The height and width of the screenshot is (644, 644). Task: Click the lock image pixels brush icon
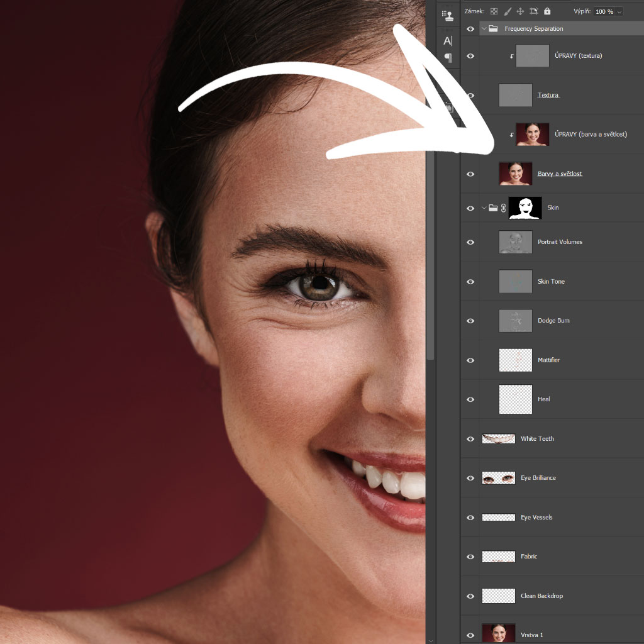[x=508, y=11]
